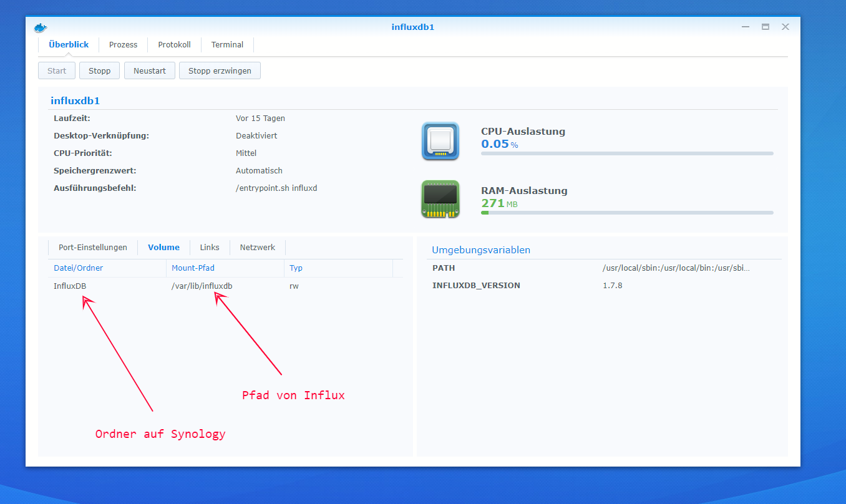The width and height of the screenshot is (846, 504).
Task: Click the CPU-Priorität value Mittel
Action: (x=246, y=153)
